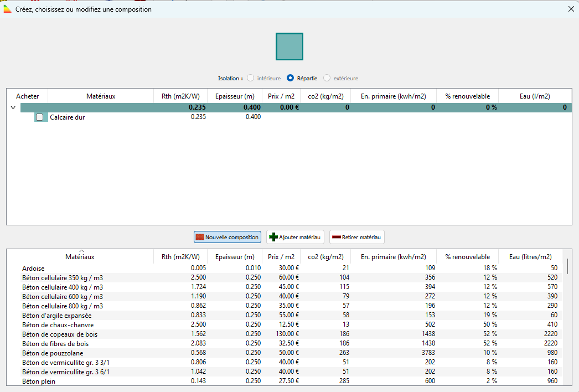Select Béton de chaux-chanvre in materials list
The image size is (579, 392).
click(58, 325)
